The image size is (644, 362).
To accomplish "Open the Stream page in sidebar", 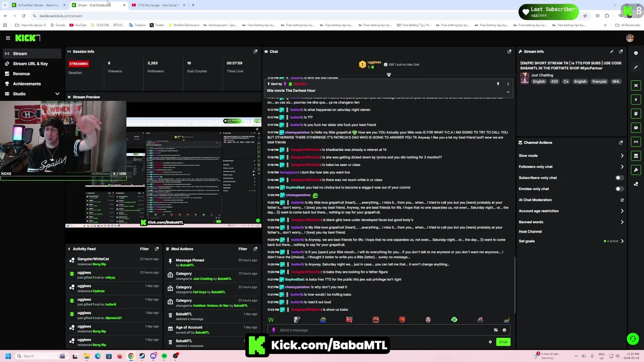I will coord(31,53).
